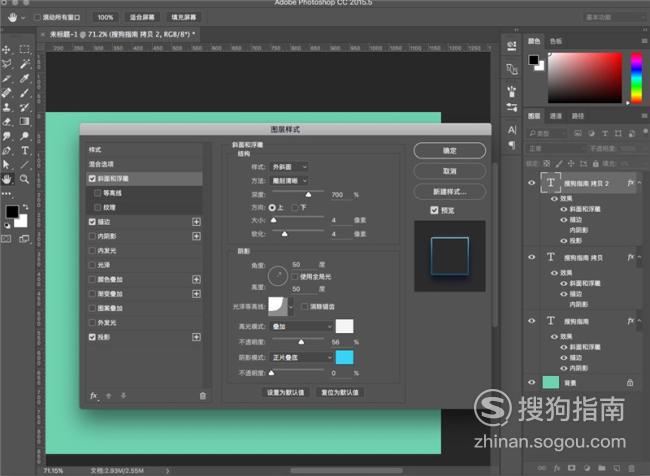The height and width of the screenshot is (476, 650).
Task: Collapse effects of 搜狗指南 拷贝 2 layer
Action: (639, 183)
